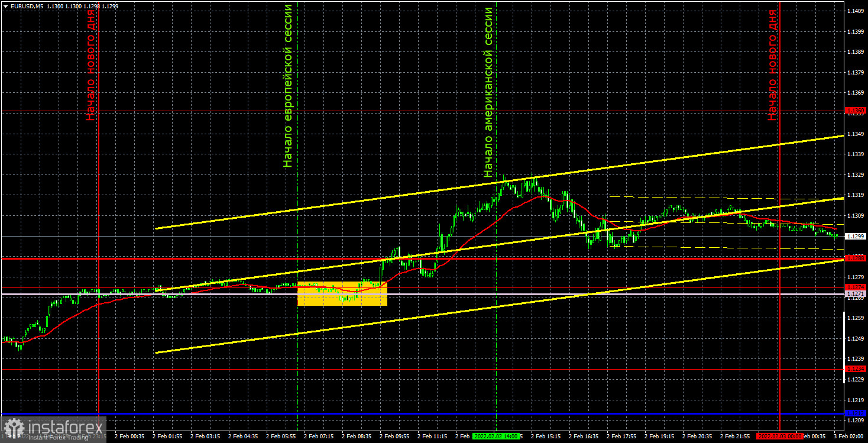Click the 1.1399 price axis label
868x443 pixels.
(855, 31)
